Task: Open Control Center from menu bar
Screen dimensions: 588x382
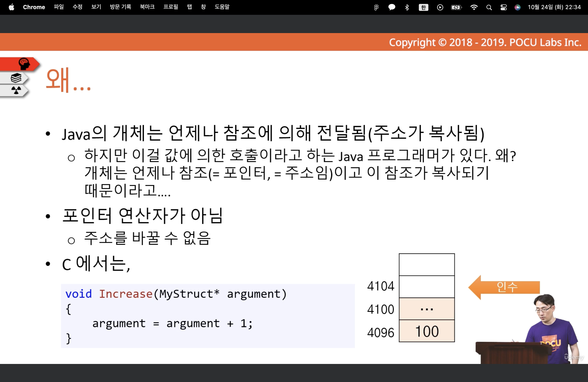Action: 503,7
